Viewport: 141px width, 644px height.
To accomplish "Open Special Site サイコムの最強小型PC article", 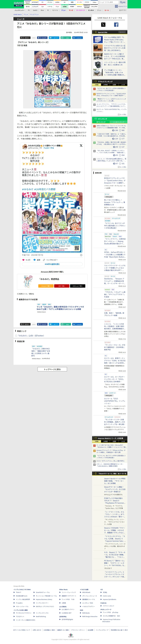I will (115, 39).
